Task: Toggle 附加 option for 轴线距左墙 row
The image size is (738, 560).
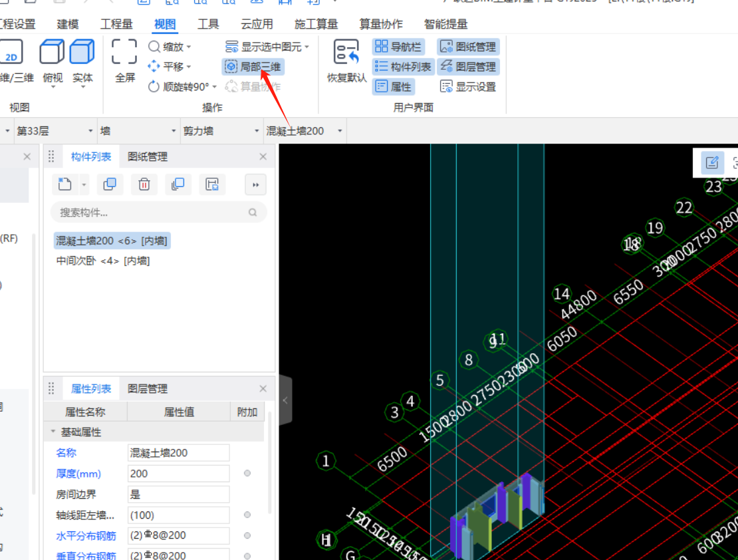Action: point(247,515)
